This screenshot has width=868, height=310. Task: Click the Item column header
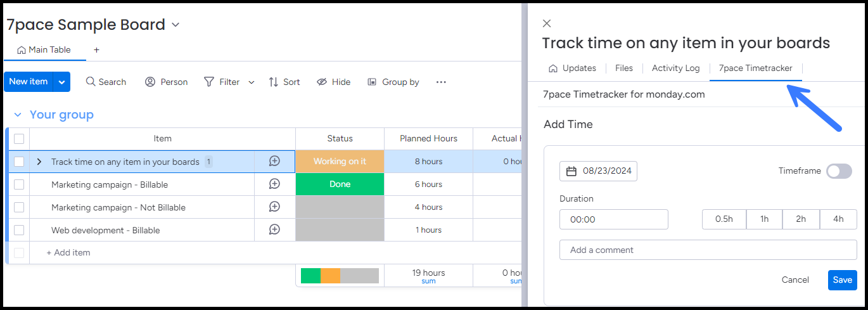point(162,138)
